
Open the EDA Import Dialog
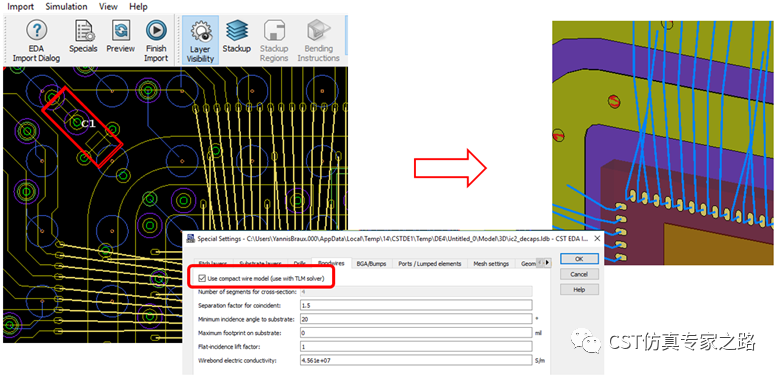coord(36,41)
